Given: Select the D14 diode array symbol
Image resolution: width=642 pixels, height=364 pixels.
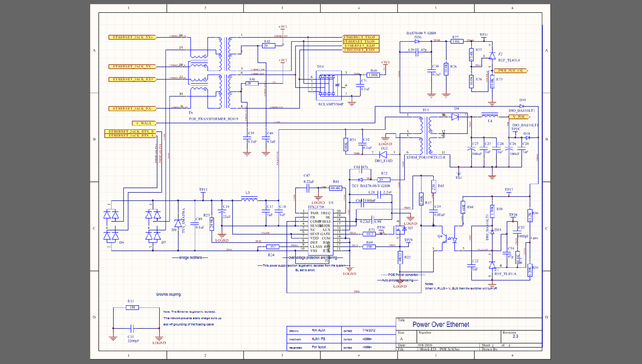Looking at the screenshot, I should (329, 85).
